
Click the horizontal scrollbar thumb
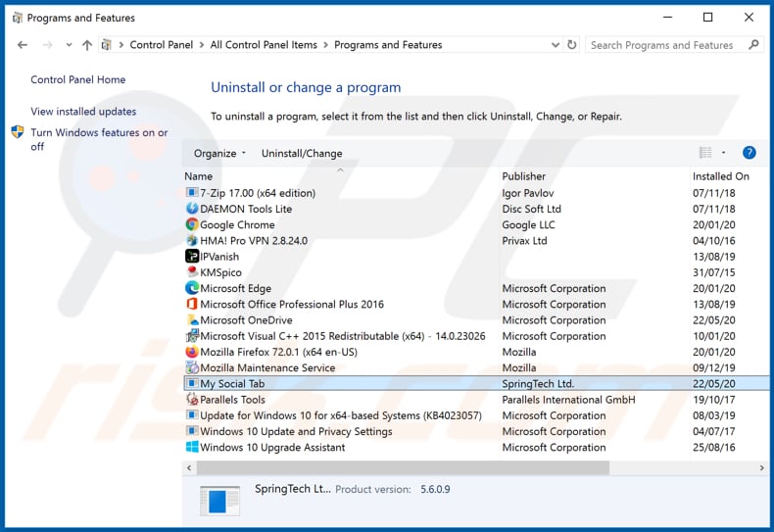(x=404, y=468)
